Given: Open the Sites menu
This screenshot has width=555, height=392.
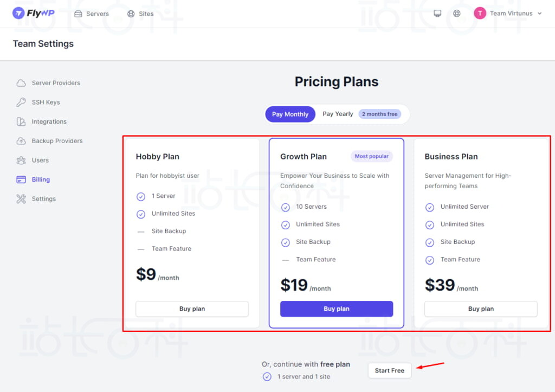Looking at the screenshot, I should 140,14.
